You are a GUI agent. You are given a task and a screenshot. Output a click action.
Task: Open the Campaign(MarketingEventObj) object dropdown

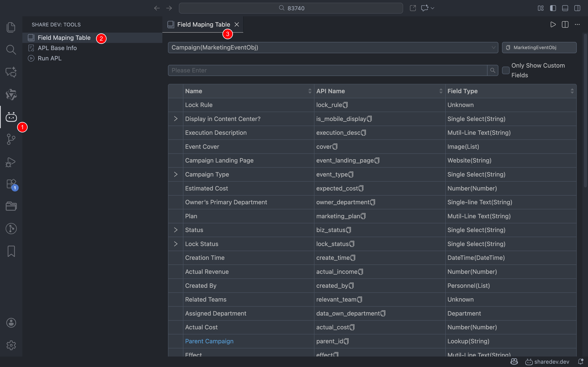(333, 48)
